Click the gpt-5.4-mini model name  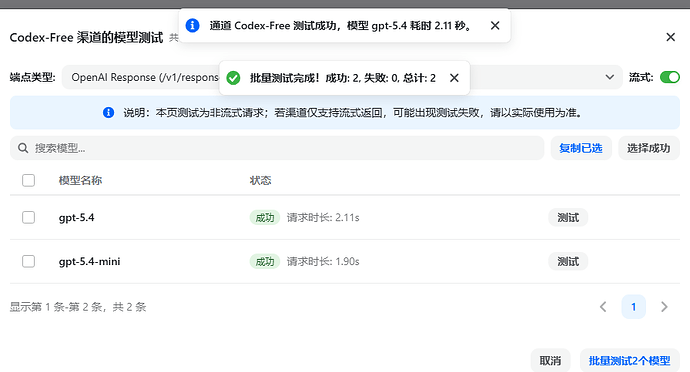click(89, 262)
